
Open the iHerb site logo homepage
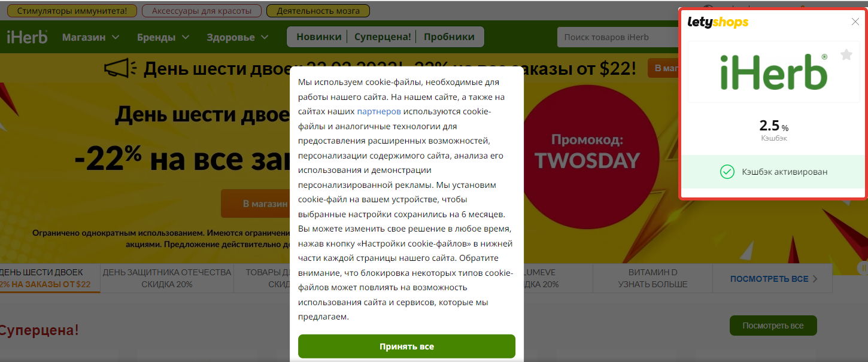27,36
